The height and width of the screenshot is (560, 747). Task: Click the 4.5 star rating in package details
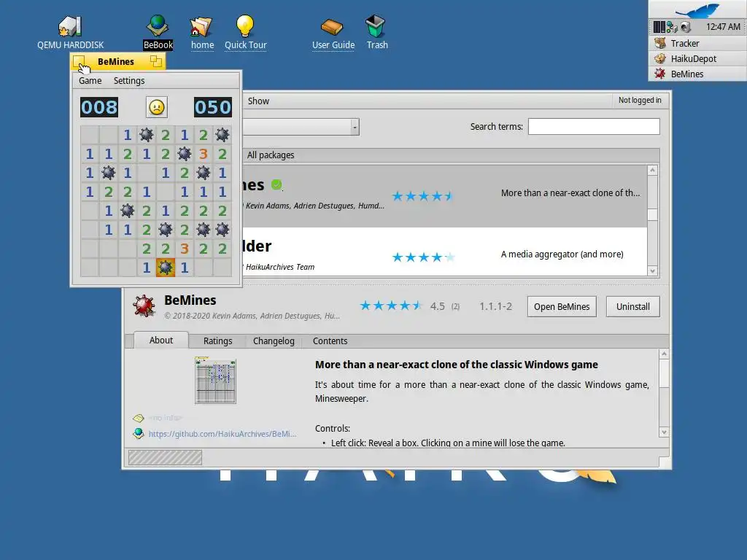[391, 306]
